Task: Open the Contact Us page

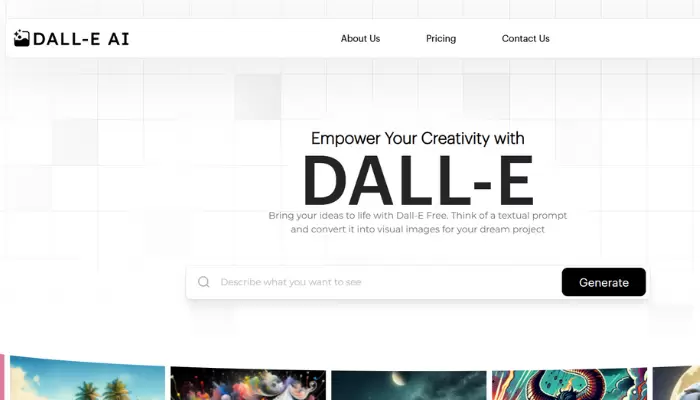Action: (525, 39)
